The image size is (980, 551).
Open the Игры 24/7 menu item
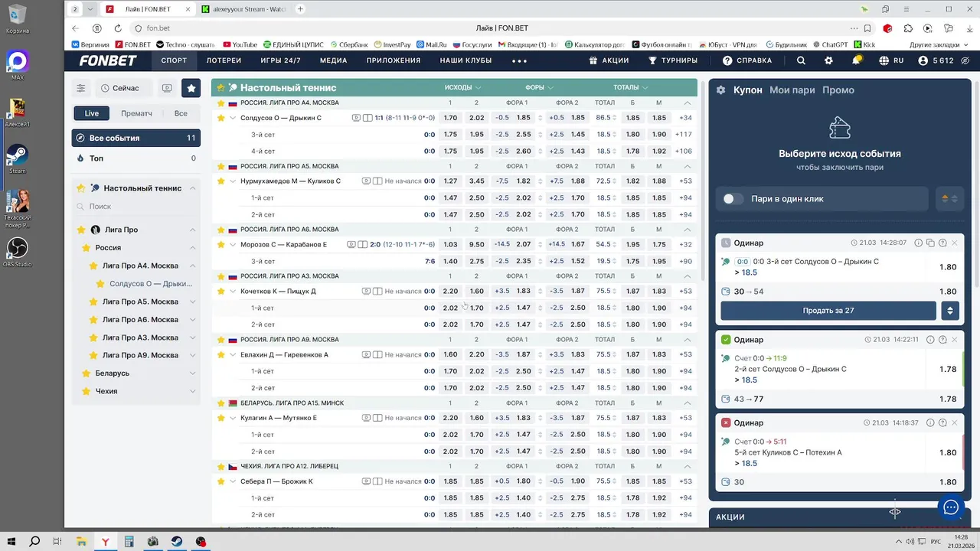(280, 60)
